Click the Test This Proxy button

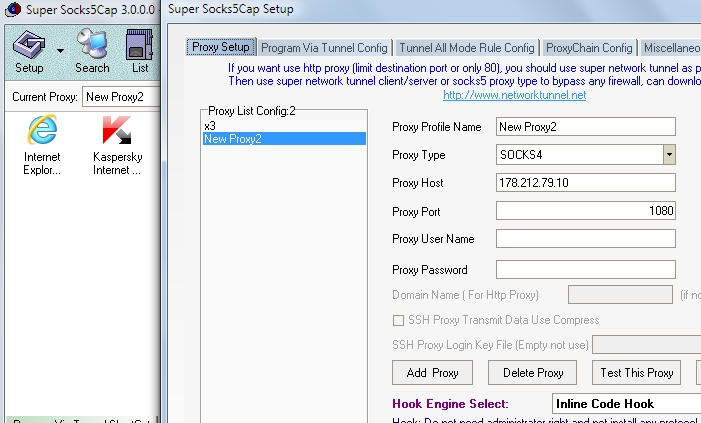point(636,372)
